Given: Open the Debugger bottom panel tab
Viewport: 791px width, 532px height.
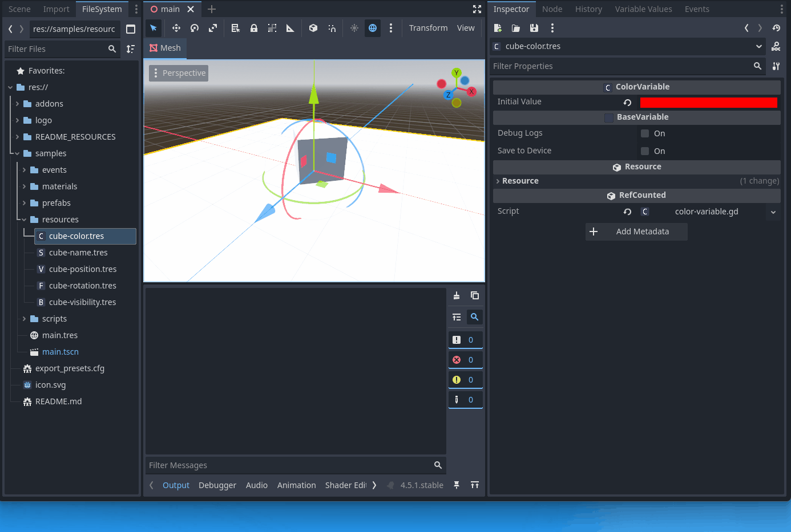Looking at the screenshot, I should pos(217,485).
